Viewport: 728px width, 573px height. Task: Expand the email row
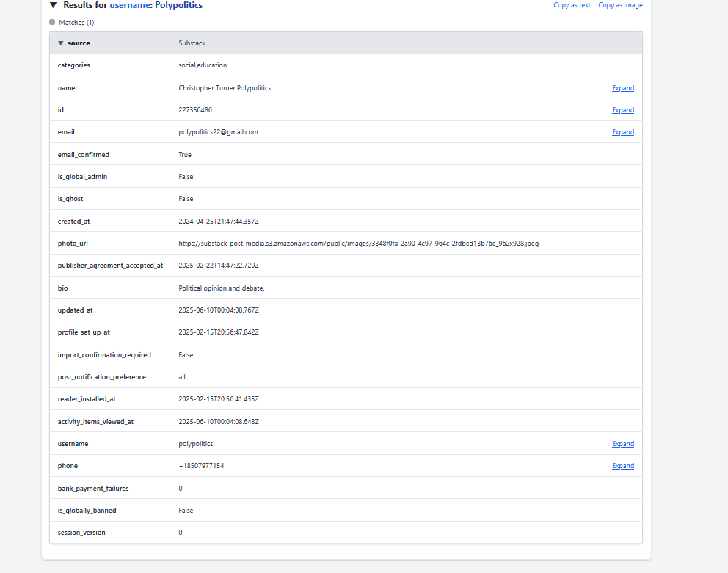click(622, 132)
